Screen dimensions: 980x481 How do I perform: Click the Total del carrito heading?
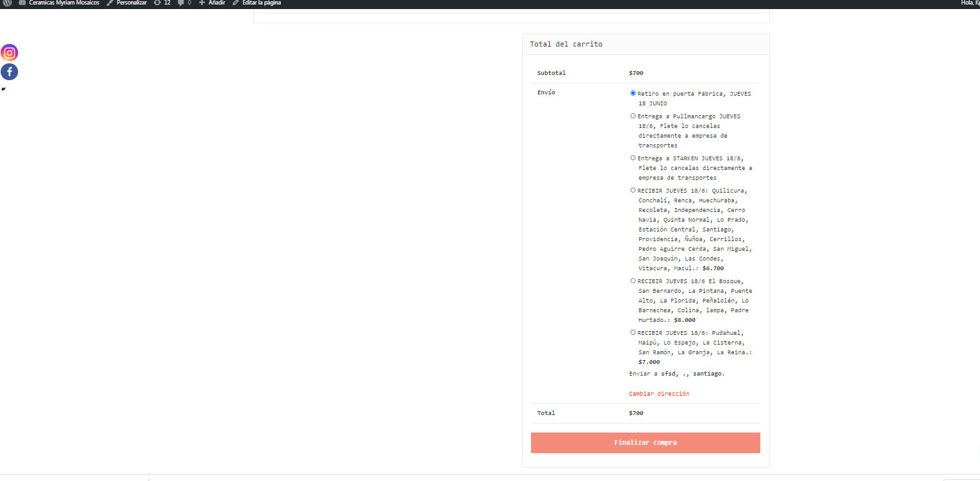point(566,44)
